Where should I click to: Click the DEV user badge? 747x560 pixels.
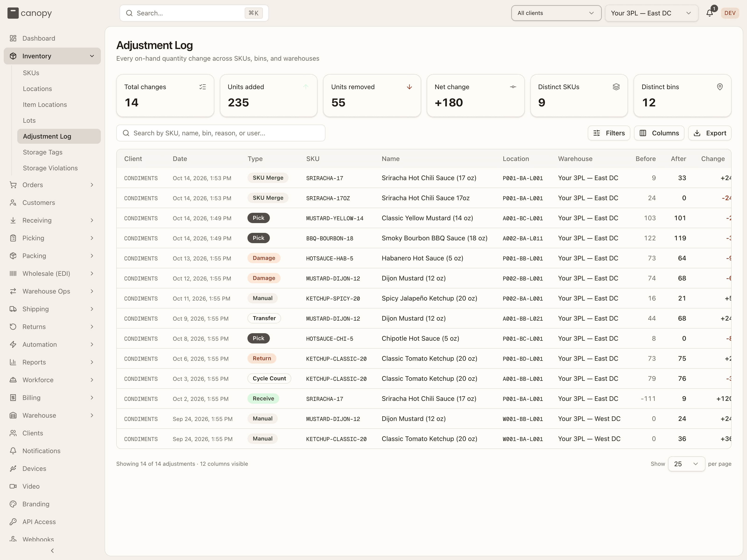coord(730,13)
